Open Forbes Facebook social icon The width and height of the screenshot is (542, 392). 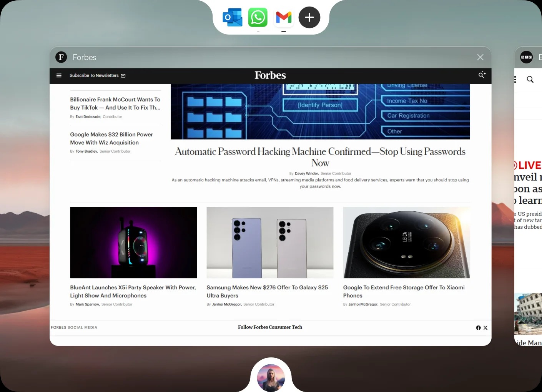[478, 328]
